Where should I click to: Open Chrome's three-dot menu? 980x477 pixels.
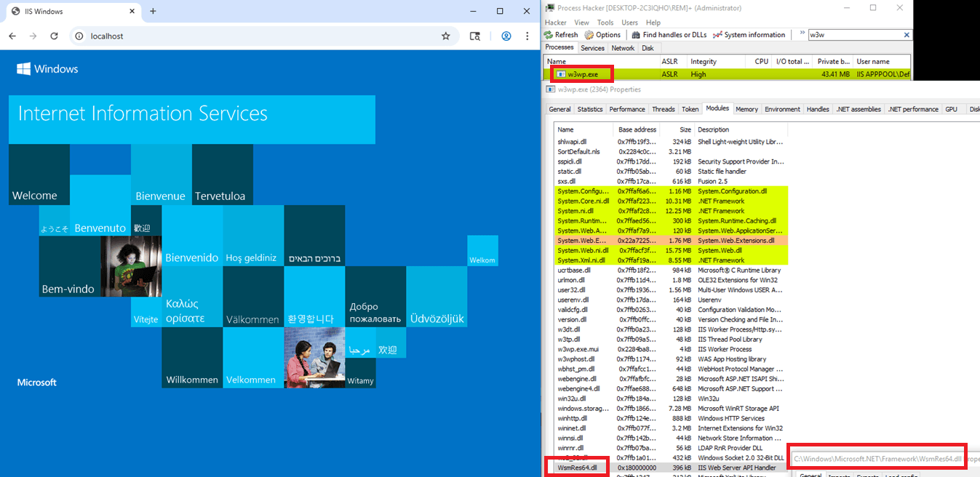point(527,36)
